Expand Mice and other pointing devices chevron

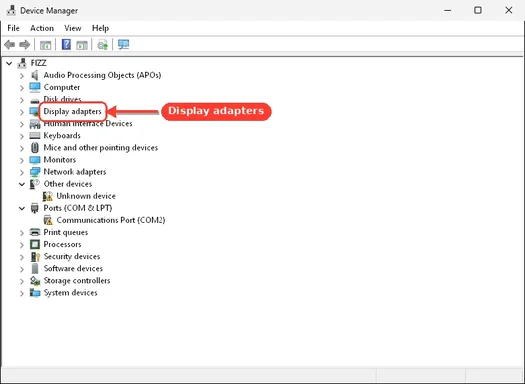(22, 148)
